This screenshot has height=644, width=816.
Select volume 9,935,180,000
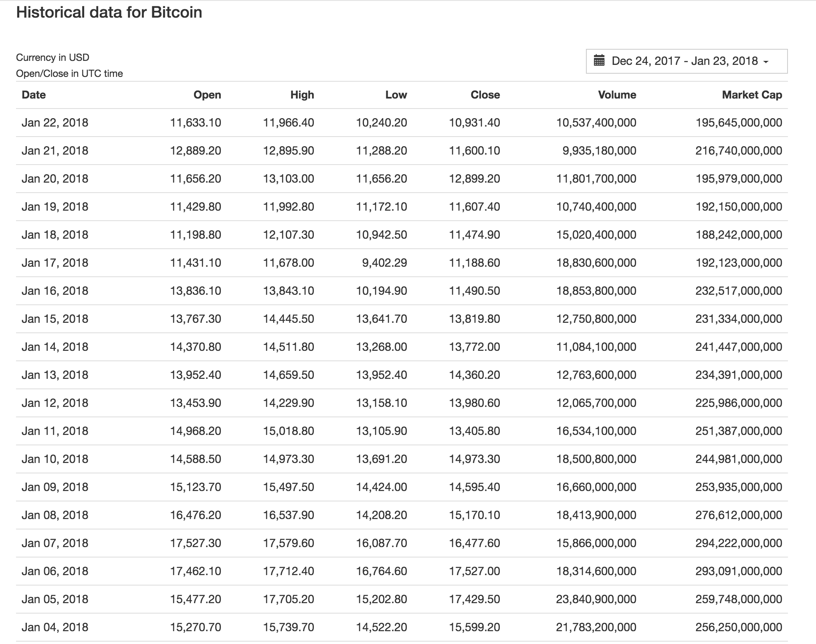click(x=599, y=151)
